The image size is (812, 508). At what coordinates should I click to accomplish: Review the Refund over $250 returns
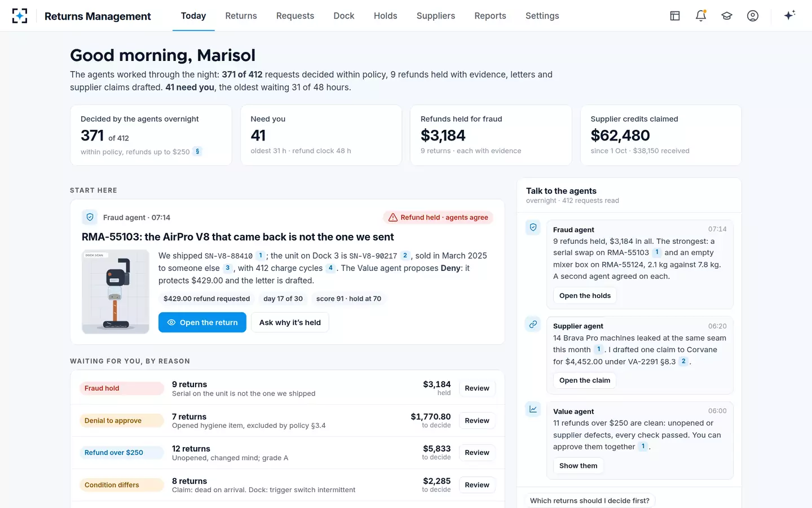[x=477, y=453]
